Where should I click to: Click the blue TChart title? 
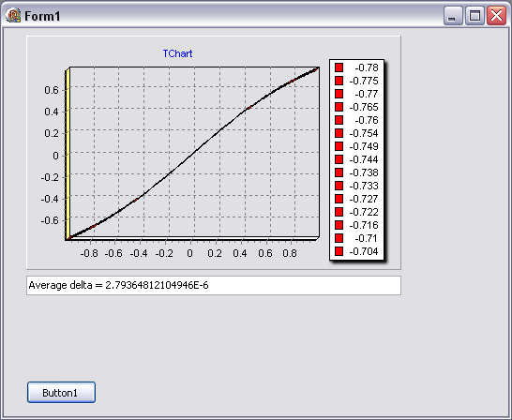177,53
